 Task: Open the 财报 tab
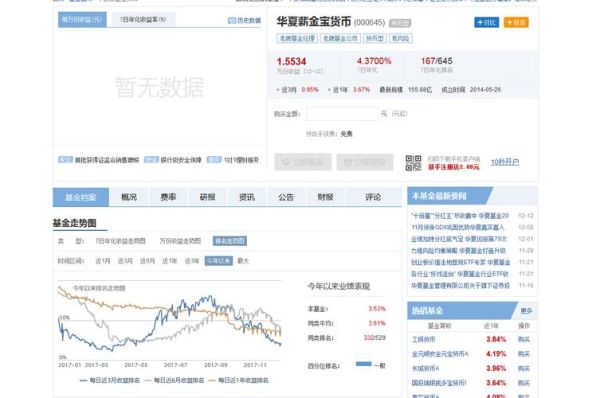325,197
